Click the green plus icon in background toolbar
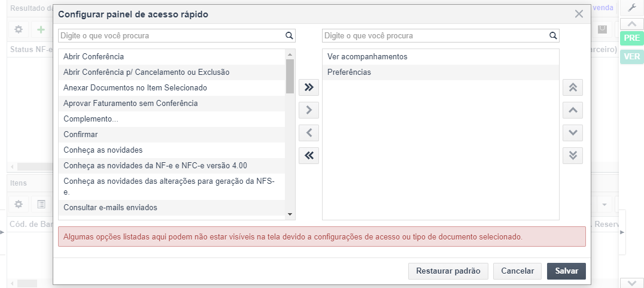 pyautogui.click(x=41, y=29)
